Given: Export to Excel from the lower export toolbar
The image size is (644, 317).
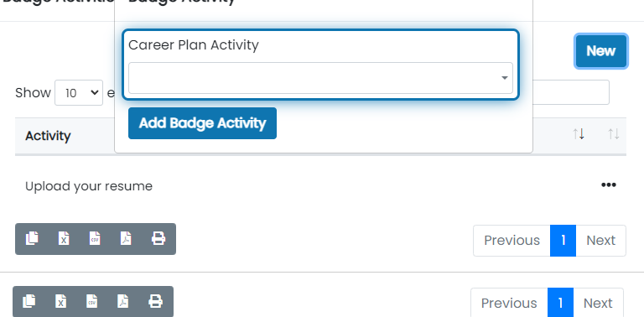Looking at the screenshot, I should tap(60, 301).
